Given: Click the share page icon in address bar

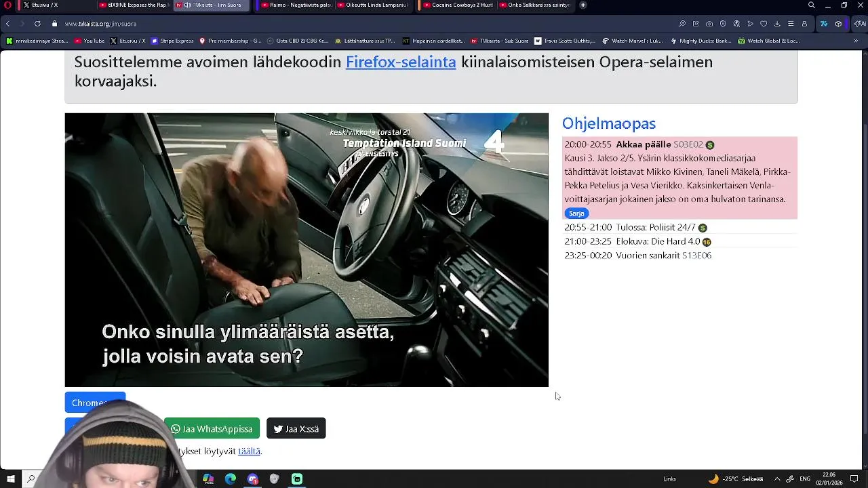Looking at the screenshot, I should 696,24.
